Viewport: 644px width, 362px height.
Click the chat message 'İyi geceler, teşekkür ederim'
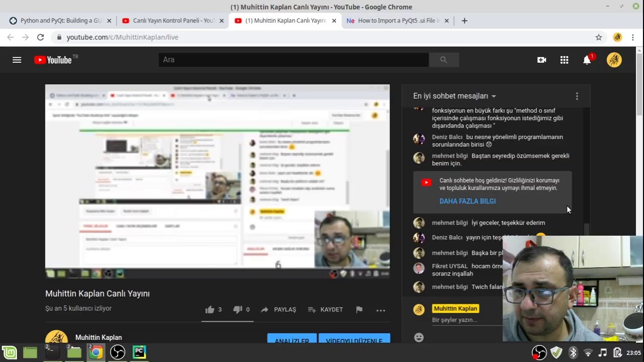pos(508,223)
